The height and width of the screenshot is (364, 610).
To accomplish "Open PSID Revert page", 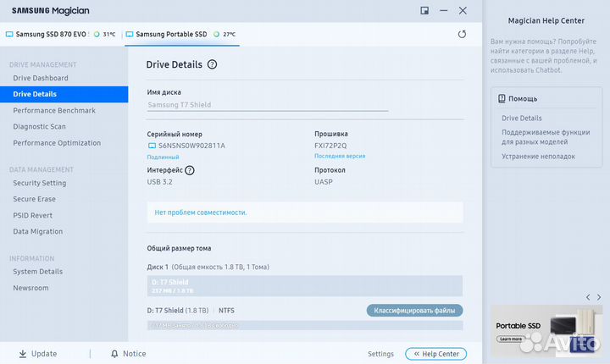I will pos(33,215).
